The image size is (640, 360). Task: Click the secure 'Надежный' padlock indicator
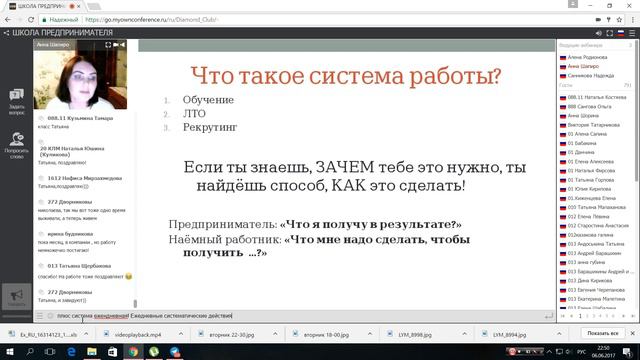click(60, 20)
